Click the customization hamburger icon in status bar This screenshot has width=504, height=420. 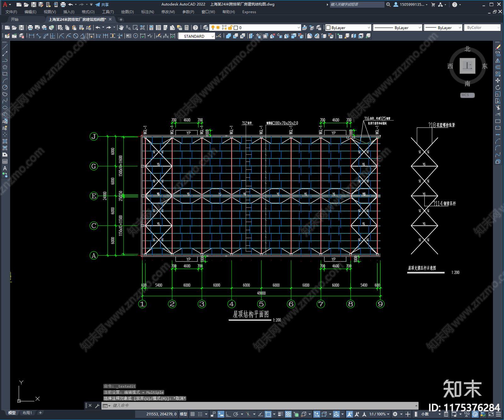click(x=498, y=414)
